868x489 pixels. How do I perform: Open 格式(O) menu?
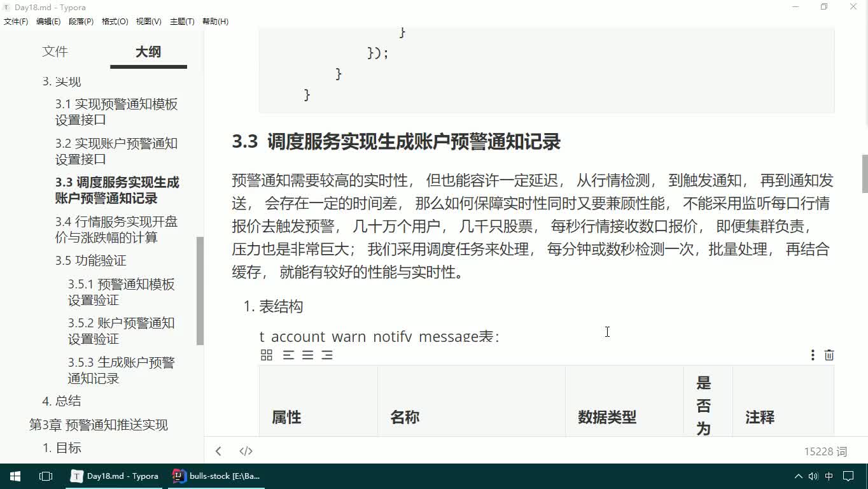115,21
